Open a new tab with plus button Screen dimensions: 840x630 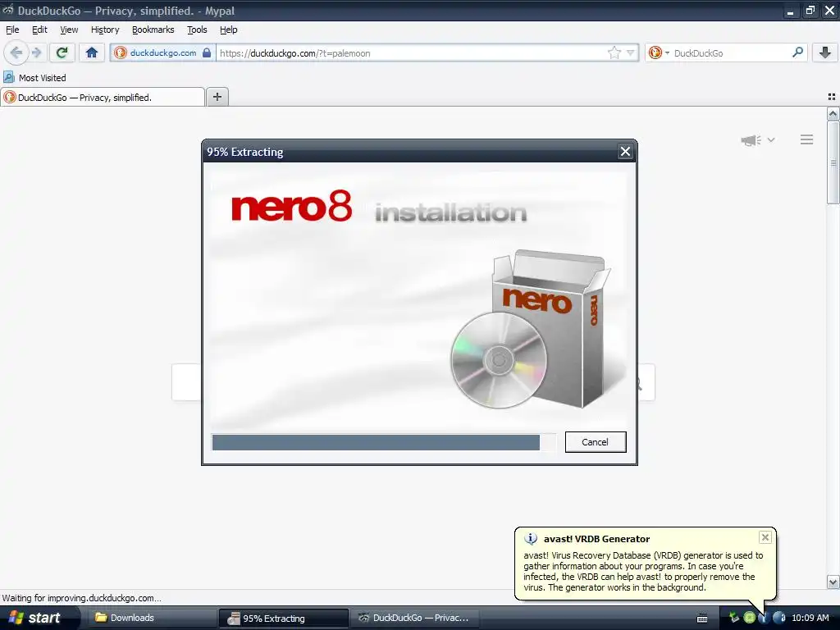coord(217,97)
